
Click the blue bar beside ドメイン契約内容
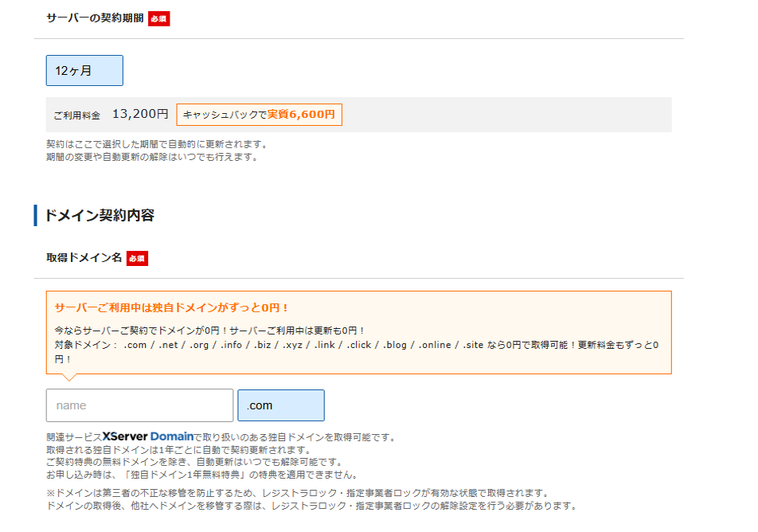(x=36, y=215)
